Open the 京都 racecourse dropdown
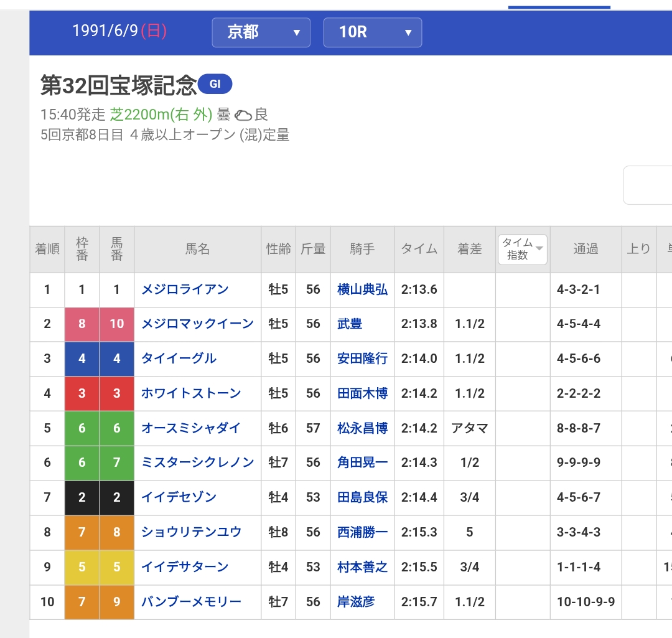The width and height of the screenshot is (672, 638). point(261,32)
